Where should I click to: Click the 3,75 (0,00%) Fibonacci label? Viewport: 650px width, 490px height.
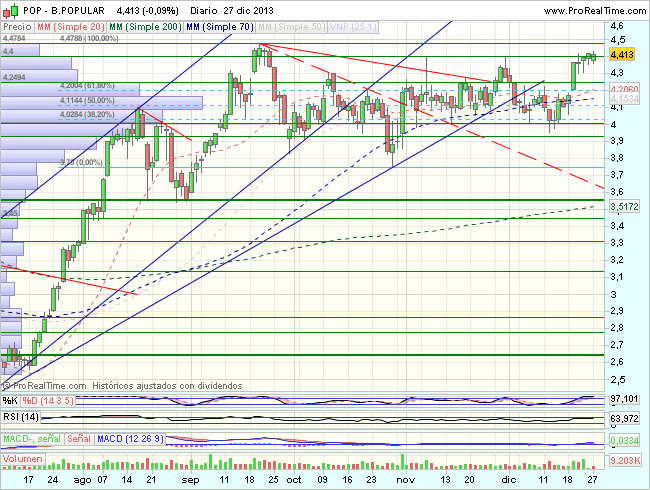(x=81, y=162)
